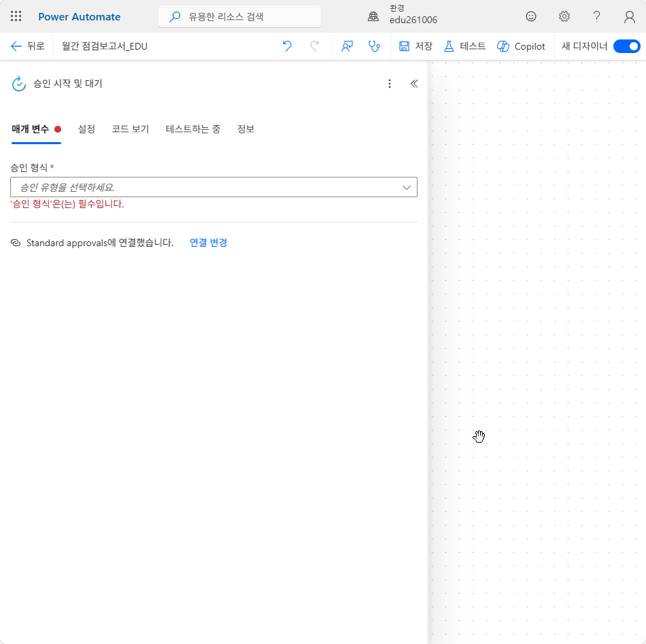This screenshot has width=646, height=644.
Task: Open the feedback chat person icon
Action: click(347, 46)
